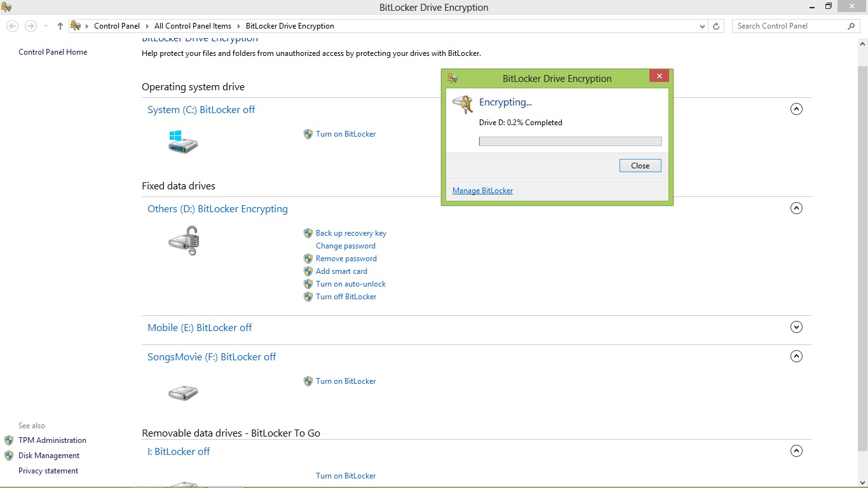Open recent locations dropdown arrow
The width and height of the screenshot is (868, 488).
(46, 26)
